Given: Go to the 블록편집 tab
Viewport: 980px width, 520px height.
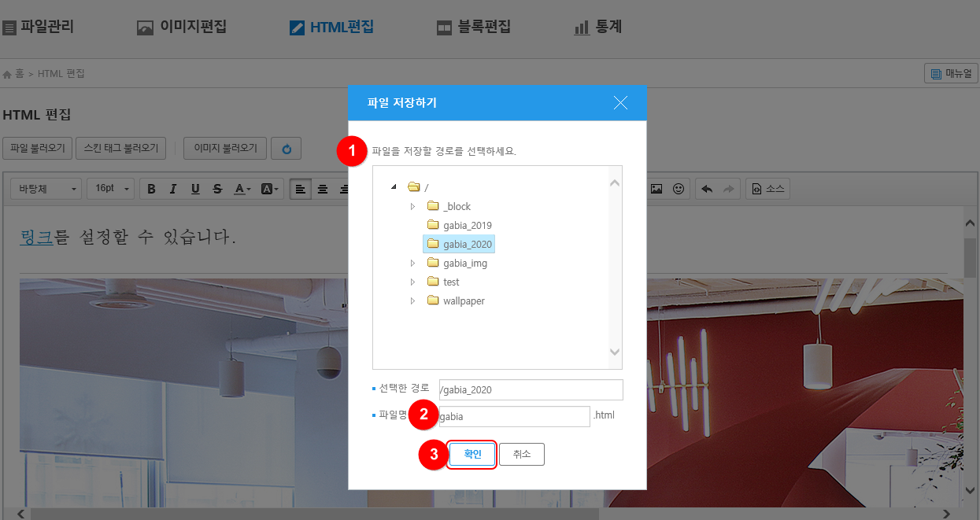Looking at the screenshot, I should coord(474,28).
